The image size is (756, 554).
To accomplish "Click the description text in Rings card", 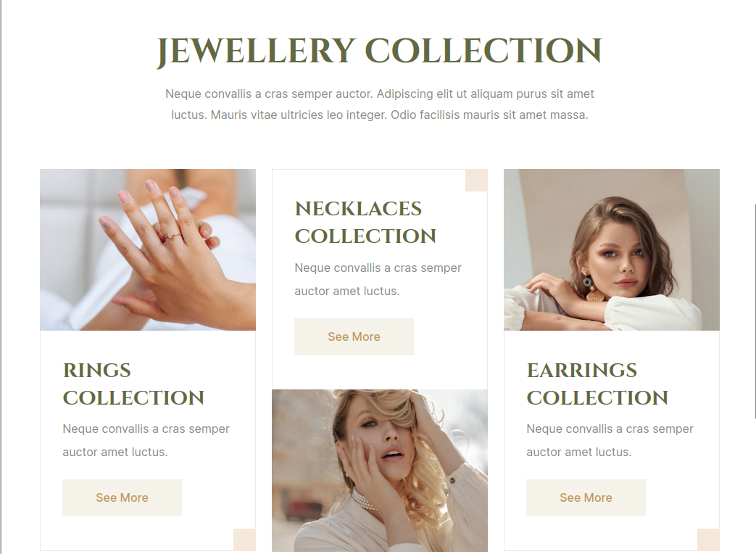I will (x=146, y=440).
